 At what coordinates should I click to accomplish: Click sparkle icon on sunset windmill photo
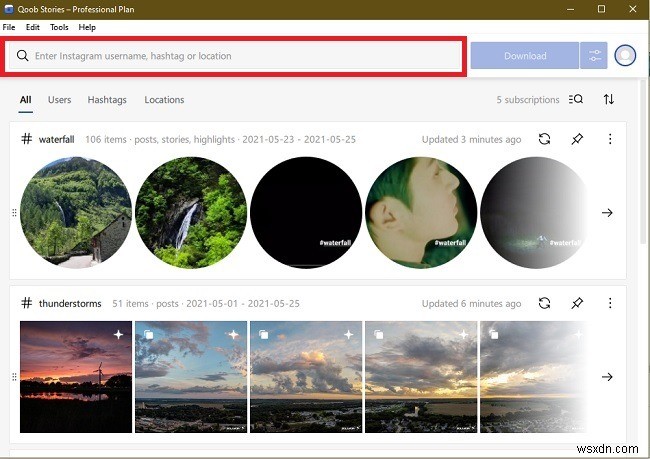[x=119, y=334]
